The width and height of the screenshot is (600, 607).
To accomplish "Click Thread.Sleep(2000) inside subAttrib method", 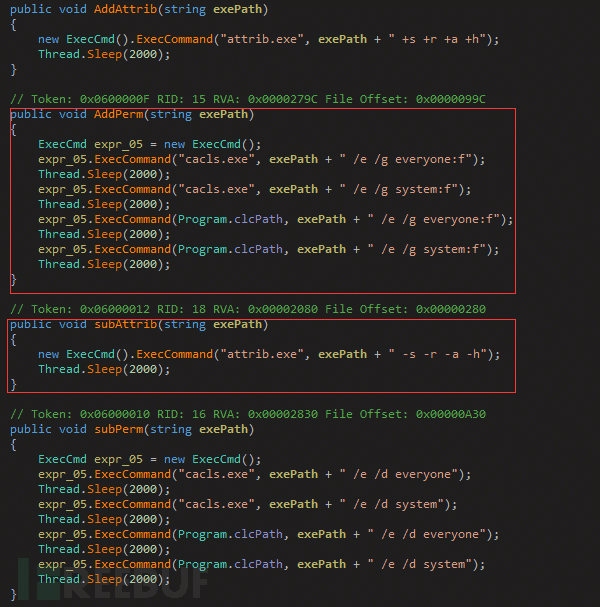I will pos(104,369).
